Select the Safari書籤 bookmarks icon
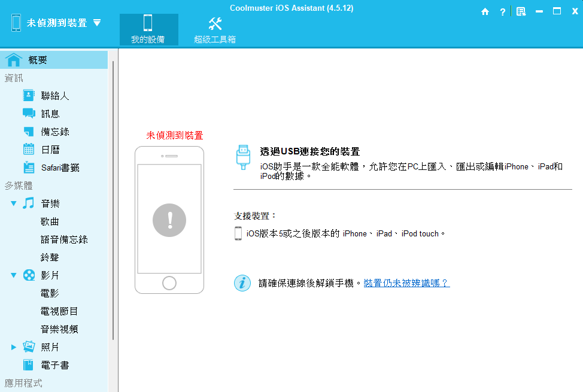Screen dimensions: 583x392 tap(29, 168)
